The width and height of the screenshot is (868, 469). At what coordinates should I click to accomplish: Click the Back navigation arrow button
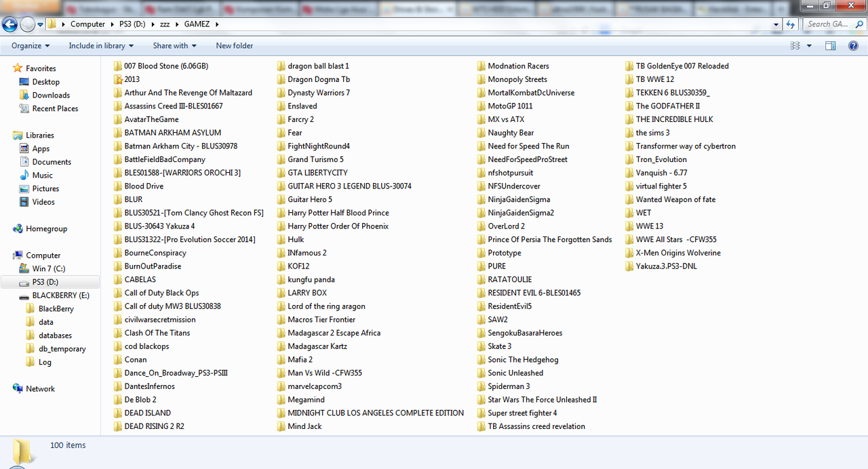(9, 24)
